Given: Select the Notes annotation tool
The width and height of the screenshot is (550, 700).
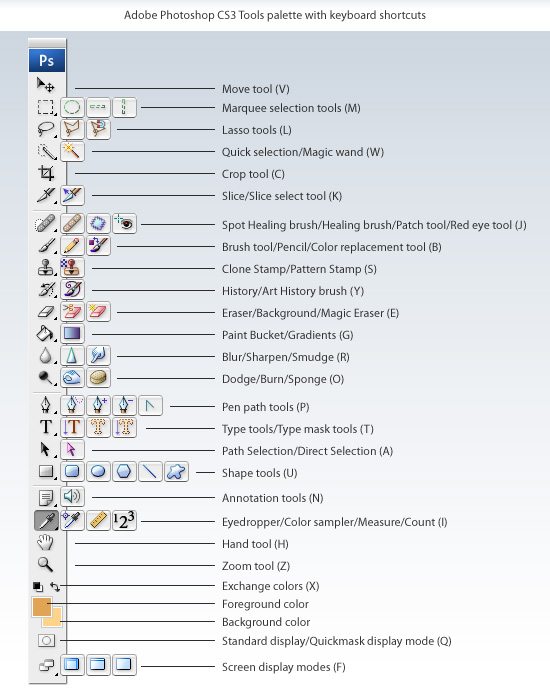Looking at the screenshot, I should [x=46, y=497].
